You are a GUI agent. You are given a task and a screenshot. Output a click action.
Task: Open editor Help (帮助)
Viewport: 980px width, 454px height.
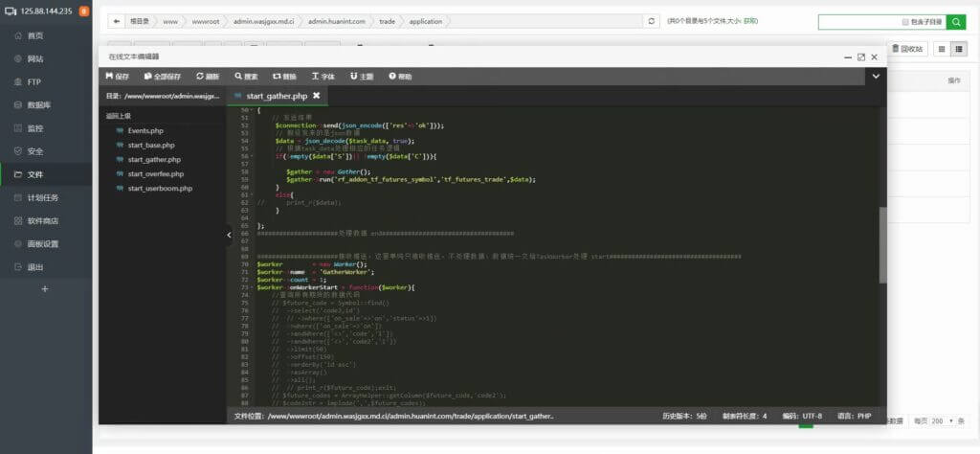[400, 76]
